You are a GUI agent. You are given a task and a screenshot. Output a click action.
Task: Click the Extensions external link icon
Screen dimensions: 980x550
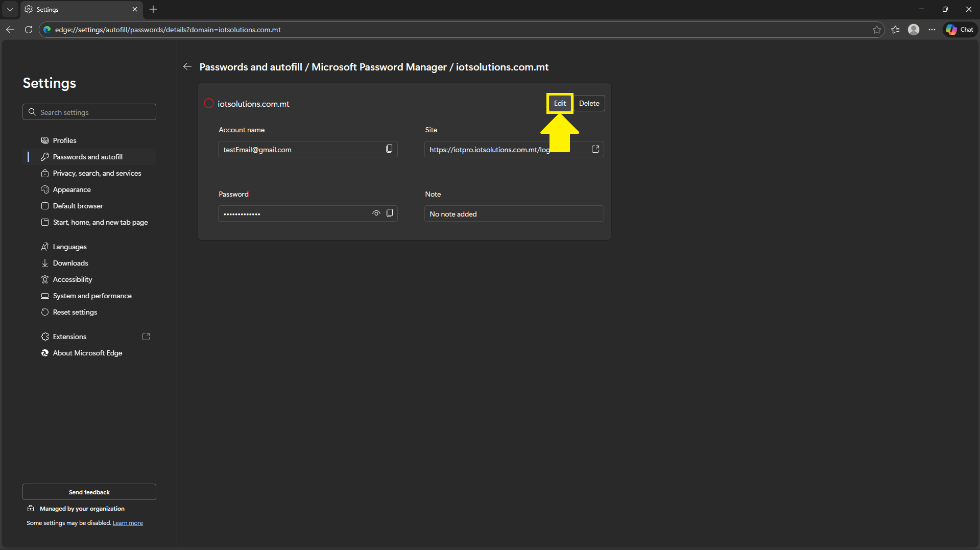tap(146, 337)
